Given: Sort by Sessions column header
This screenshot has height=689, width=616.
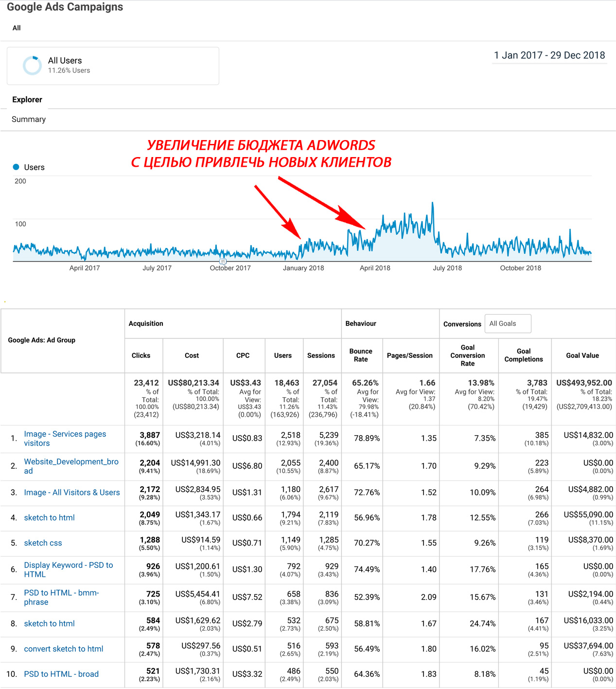Looking at the screenshot, I should 321,355.
